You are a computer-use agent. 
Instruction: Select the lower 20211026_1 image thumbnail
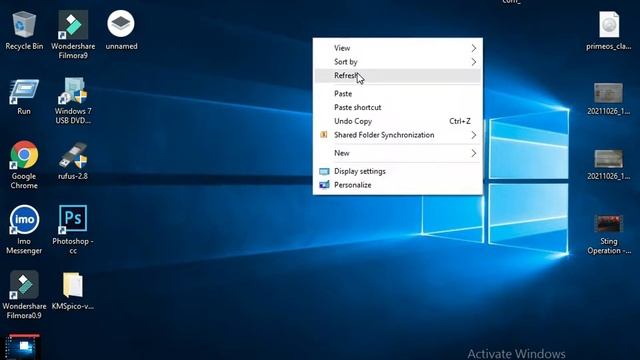pyautogui.click(x=608, y=159)
